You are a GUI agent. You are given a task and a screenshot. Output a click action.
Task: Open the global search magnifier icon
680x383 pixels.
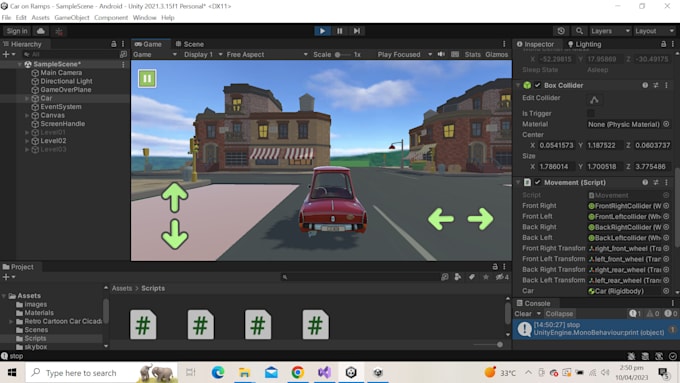pos(579,31)
